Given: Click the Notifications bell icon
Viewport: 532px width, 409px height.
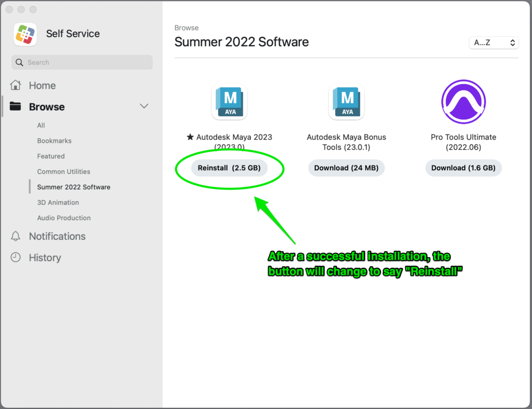Looking at the screenshot, I should click(16, 236).
